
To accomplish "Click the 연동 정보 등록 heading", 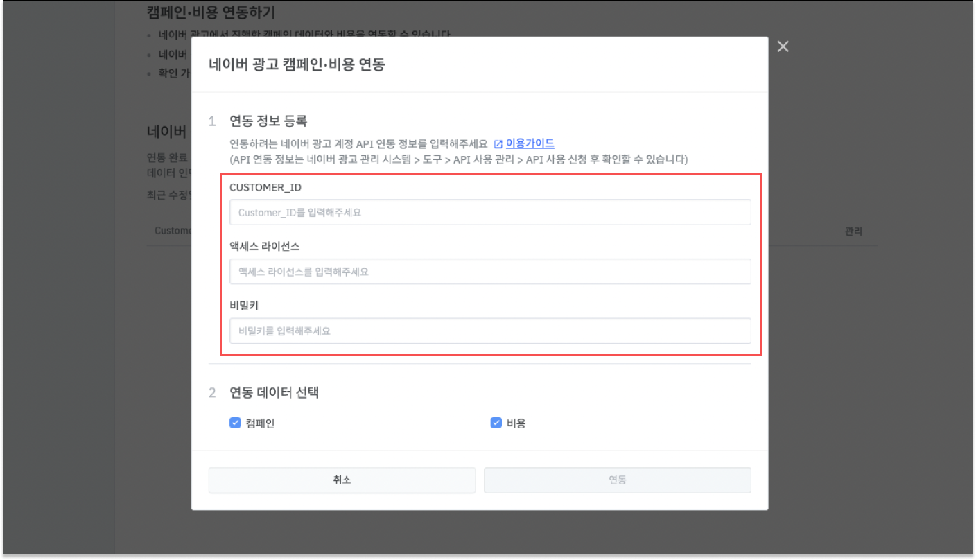I will 268,121.
